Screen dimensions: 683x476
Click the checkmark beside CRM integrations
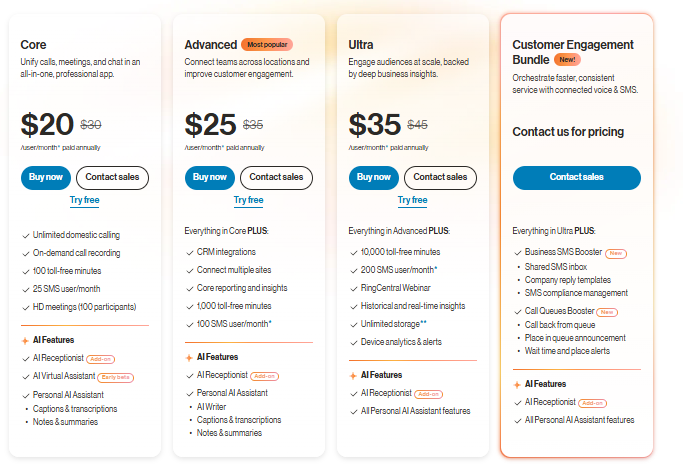pos(189,252)
